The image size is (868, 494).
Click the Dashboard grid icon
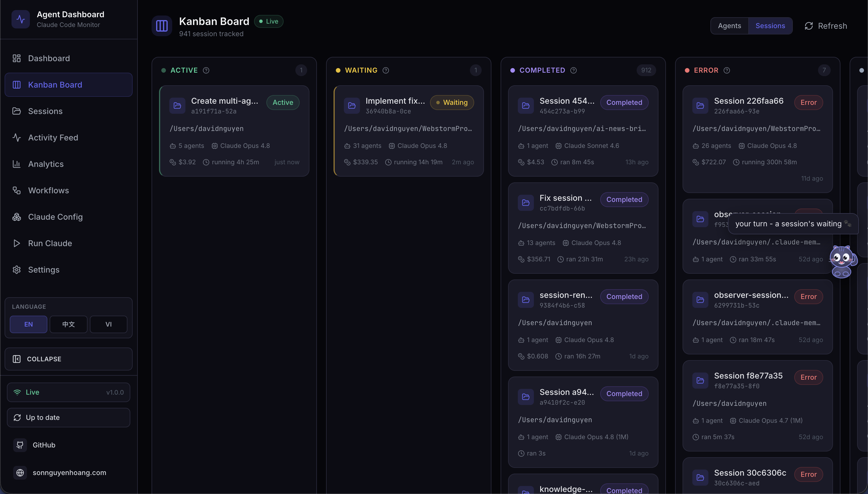click(17, 58)
